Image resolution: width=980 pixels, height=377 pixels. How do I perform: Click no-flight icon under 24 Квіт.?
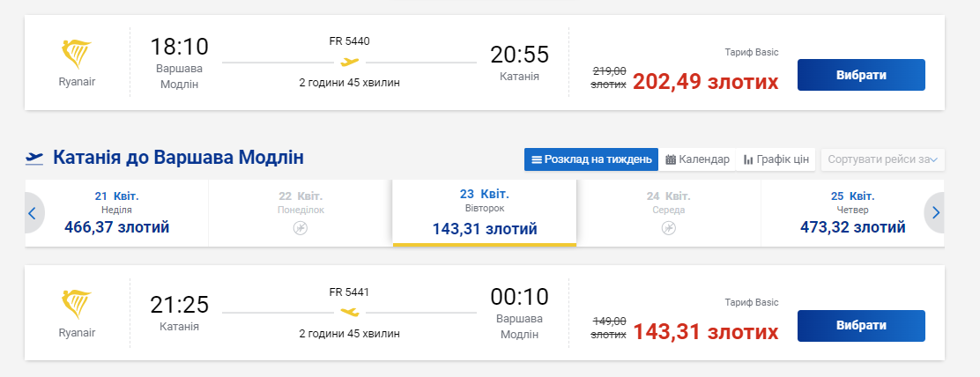668,228
